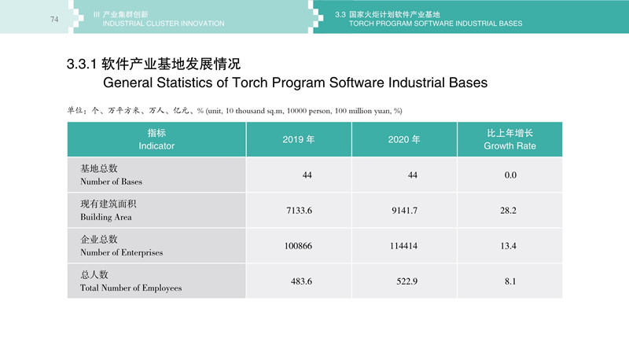Click the value 7133.6
The height and width of the screenshot is (364, 629).
pos(299,210)
